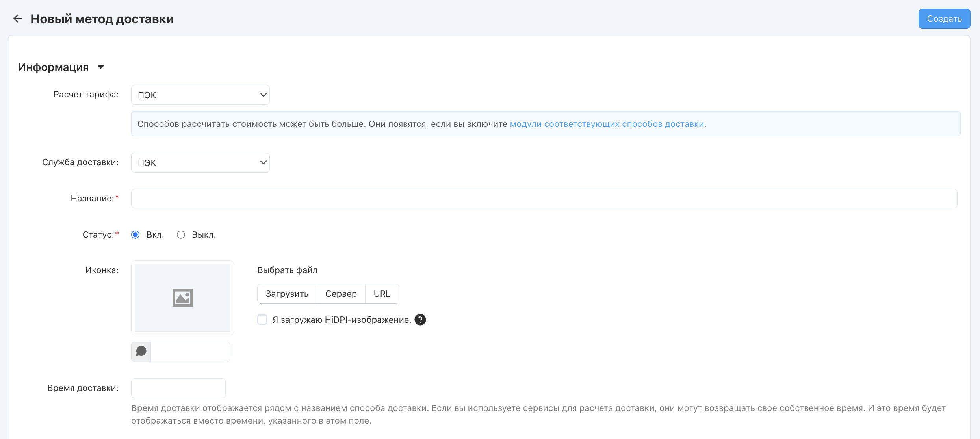Click the Информация section heading

(53, 67)
